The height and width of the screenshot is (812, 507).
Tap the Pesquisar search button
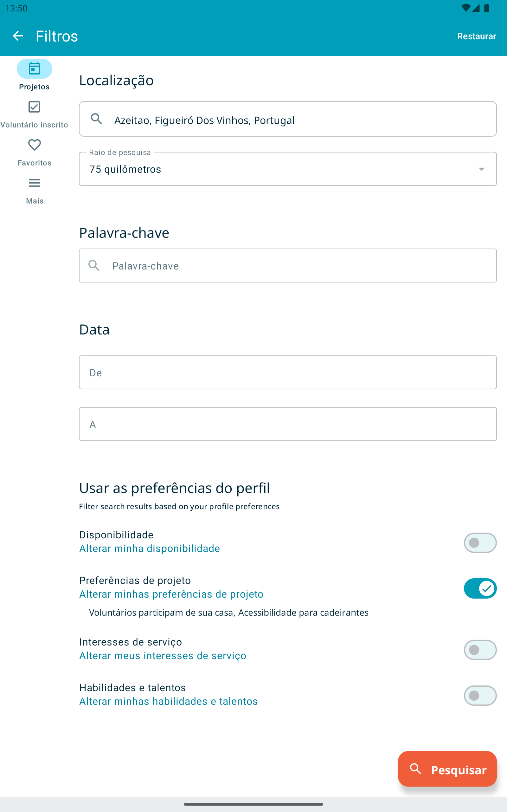tap(447, 769)
